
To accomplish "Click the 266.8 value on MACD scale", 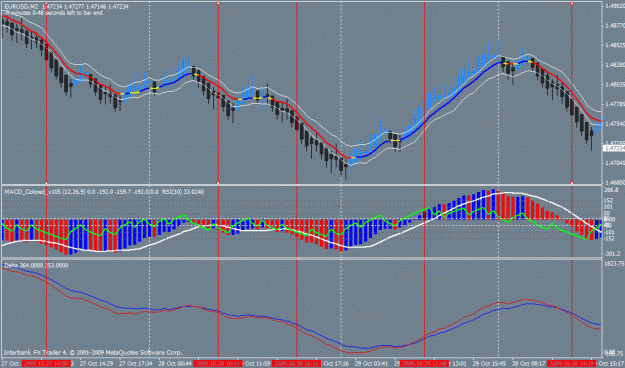I will [611, 190].
